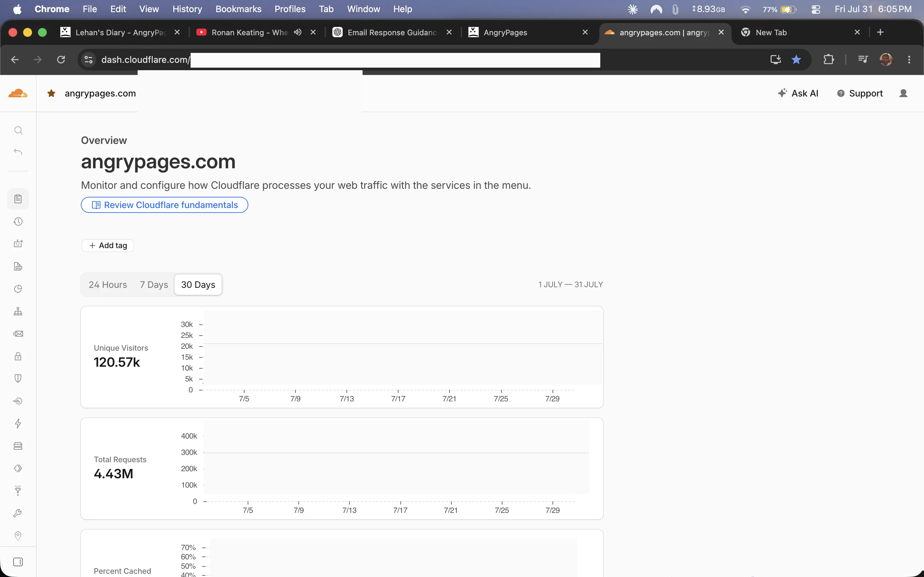Open Chrome's three-dot menu
Image resolution: width=924 pixels, height=577 pixels.
909,60
